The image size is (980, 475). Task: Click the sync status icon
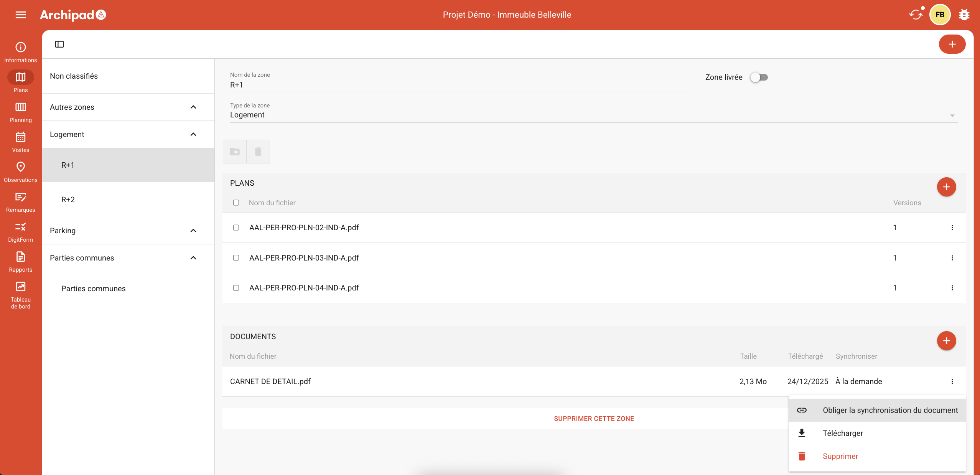[916, 15]
